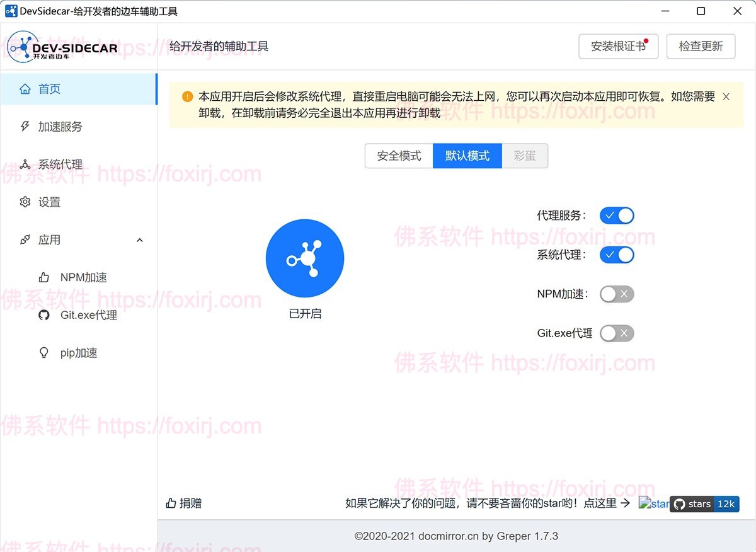Click the 系统代理 sidebar icon

pyautogui.click(x=25, y=164)
